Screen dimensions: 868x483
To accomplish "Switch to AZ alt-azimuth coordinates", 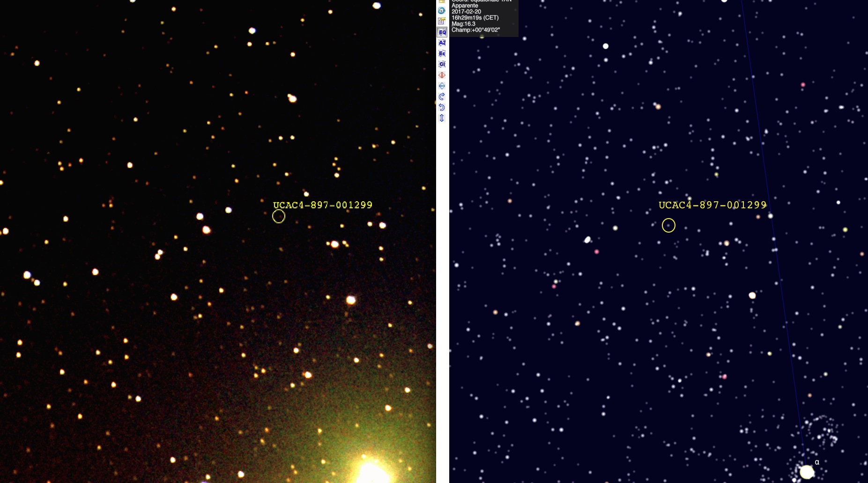I will [442, 43].
